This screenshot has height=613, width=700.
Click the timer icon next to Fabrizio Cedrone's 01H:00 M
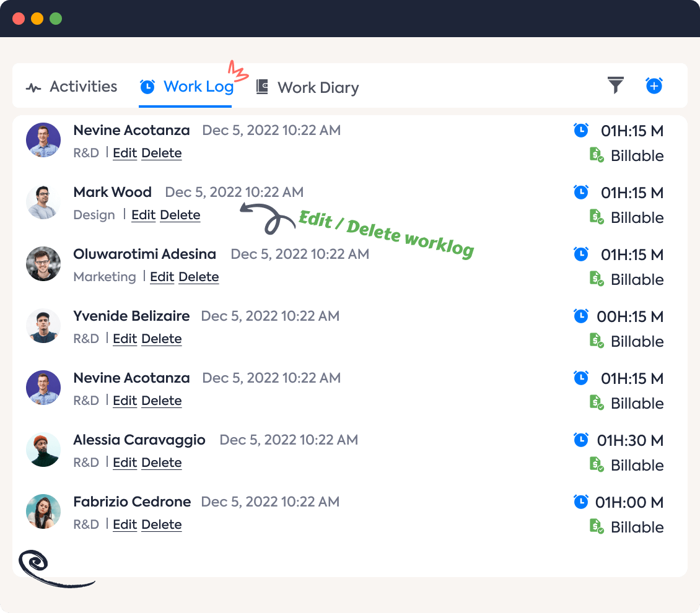pyautogui.click(x=581, y=502)
